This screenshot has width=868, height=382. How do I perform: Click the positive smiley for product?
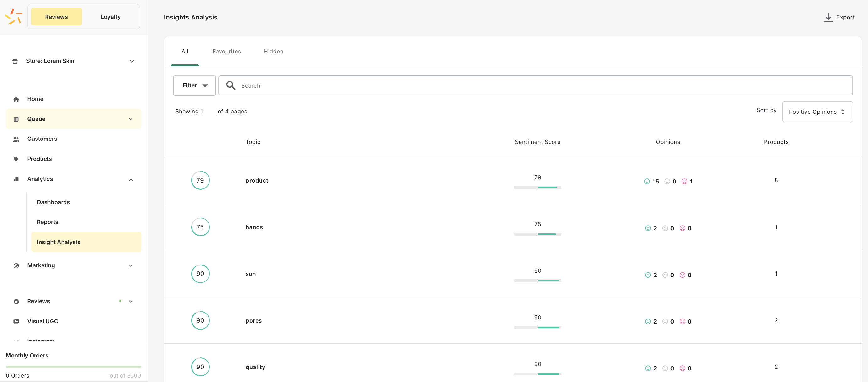[647, 181]
